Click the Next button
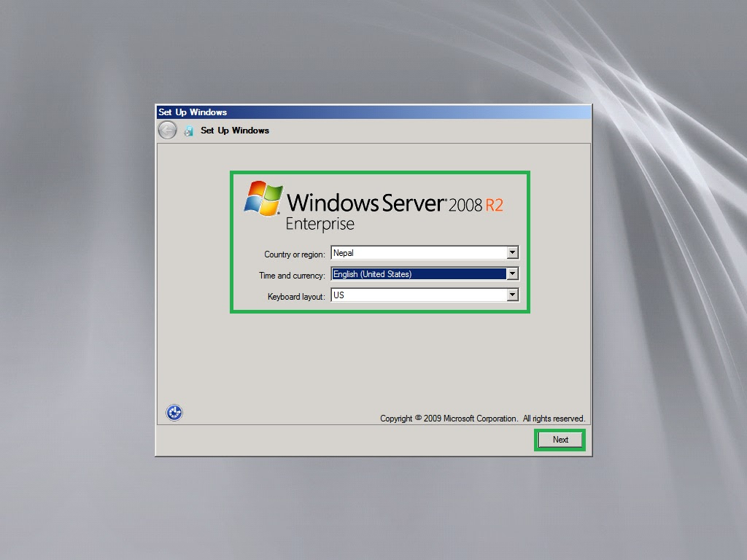Screen dimensions: 747x560 point(560,440)
